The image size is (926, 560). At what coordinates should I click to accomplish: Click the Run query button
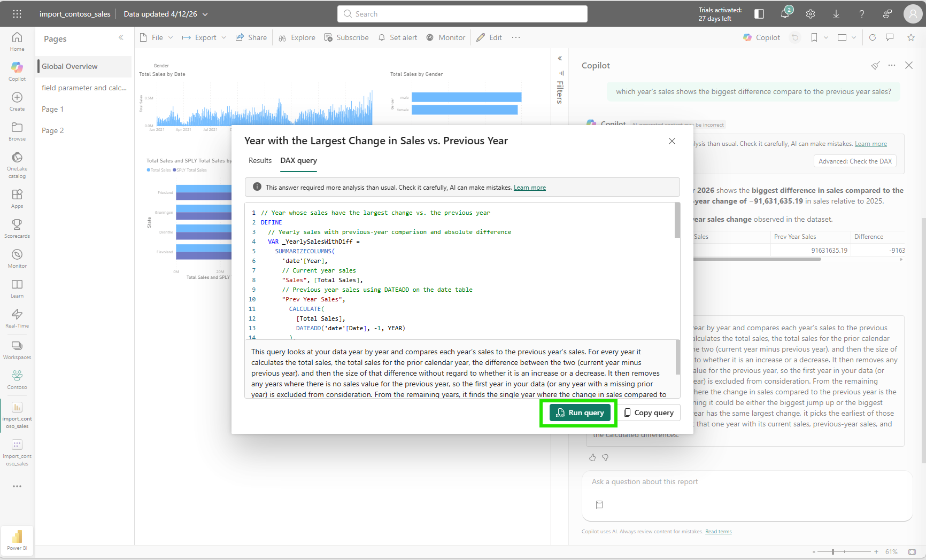click(580, 413)
